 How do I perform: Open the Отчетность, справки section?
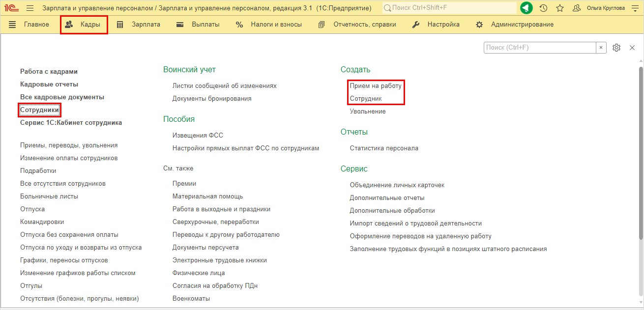365,25
